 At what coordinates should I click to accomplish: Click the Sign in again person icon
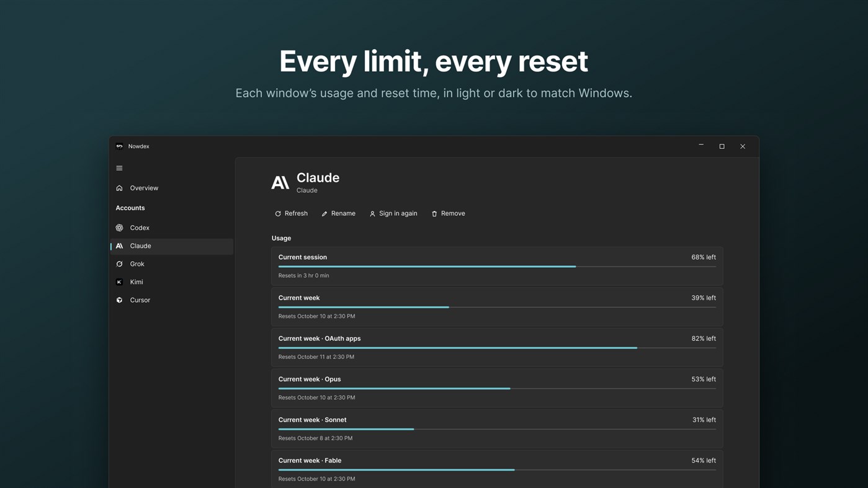tap(372, 214)
